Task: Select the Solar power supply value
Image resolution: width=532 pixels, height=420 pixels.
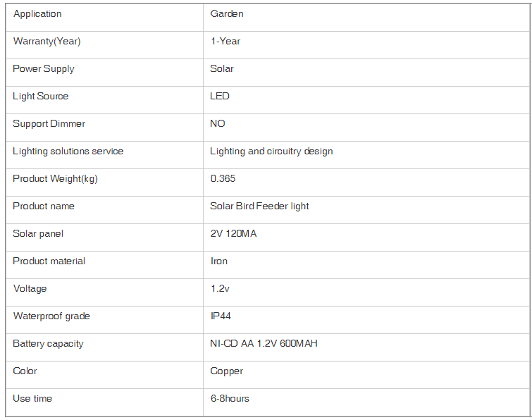Action: pos(222,69)
